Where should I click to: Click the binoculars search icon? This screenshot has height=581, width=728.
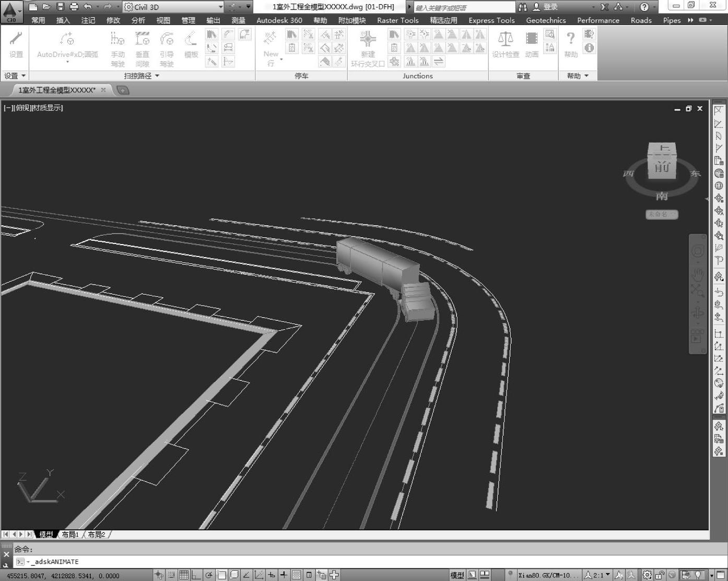(x=523, y=7)
